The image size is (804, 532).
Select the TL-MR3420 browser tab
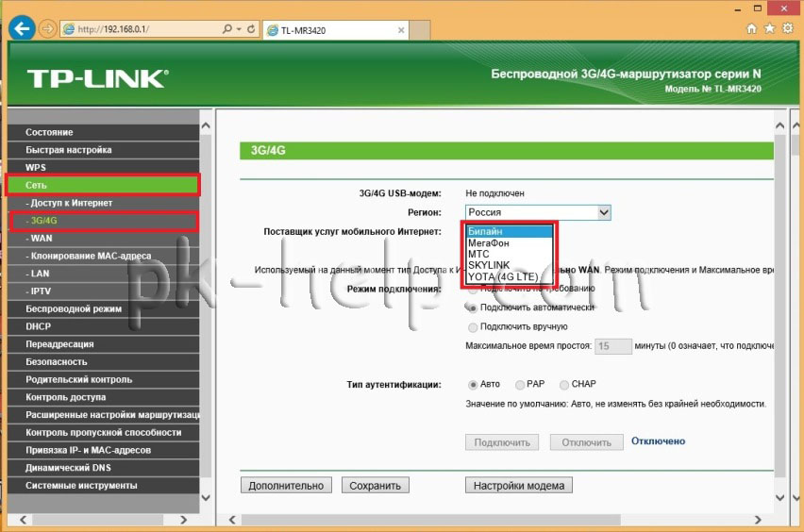[x=336, y=30]
